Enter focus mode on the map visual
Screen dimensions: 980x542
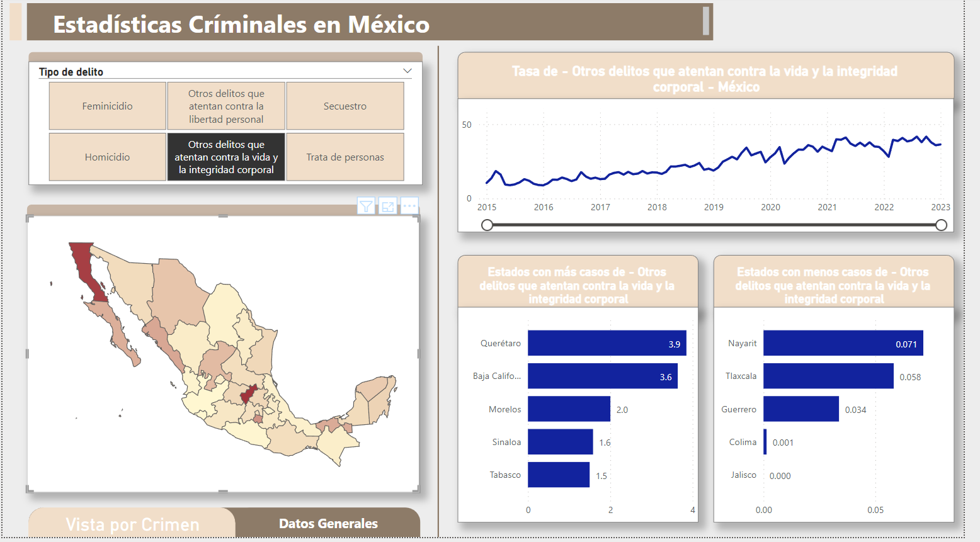[x=388, y=205]
